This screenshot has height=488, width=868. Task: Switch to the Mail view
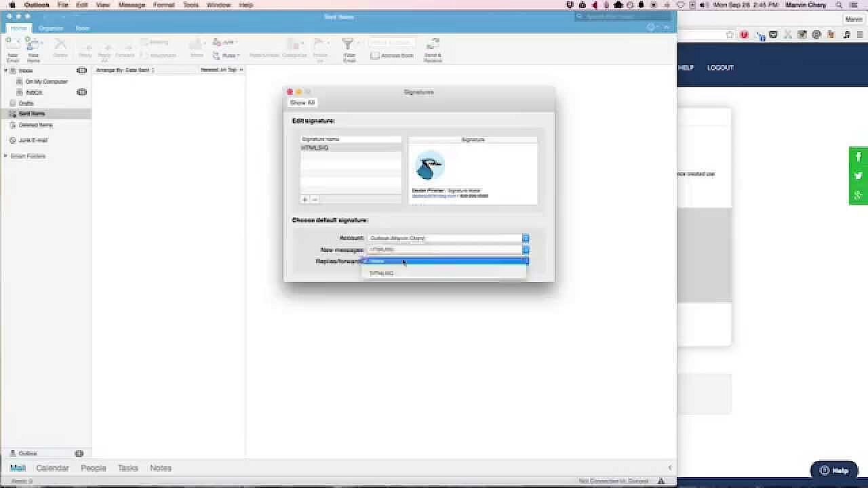click(18, 468)
